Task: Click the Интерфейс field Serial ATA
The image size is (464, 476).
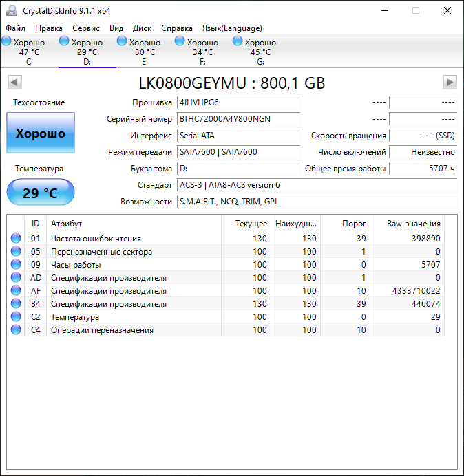Action: (238, 136)
